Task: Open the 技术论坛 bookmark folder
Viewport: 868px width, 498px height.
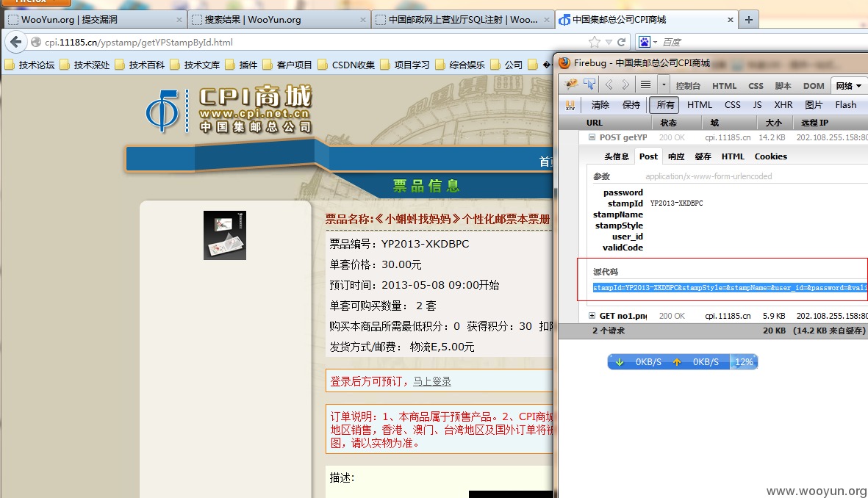Action: 30,65
